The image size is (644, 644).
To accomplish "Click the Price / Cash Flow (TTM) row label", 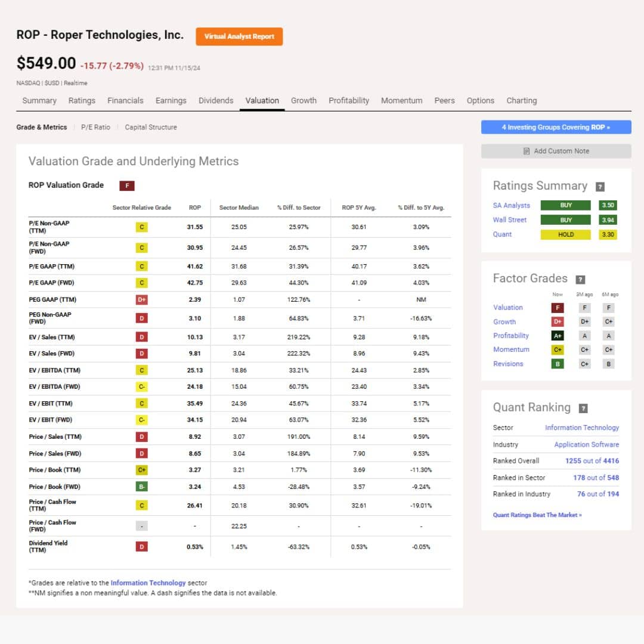I will click(52, 505).
